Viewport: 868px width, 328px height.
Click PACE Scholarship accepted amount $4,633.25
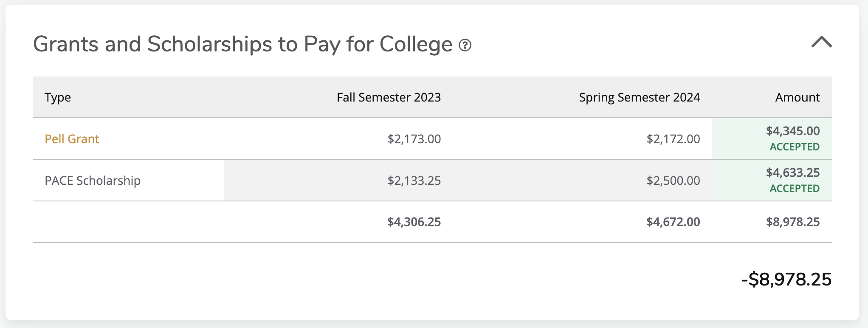(x=792, y=172)
